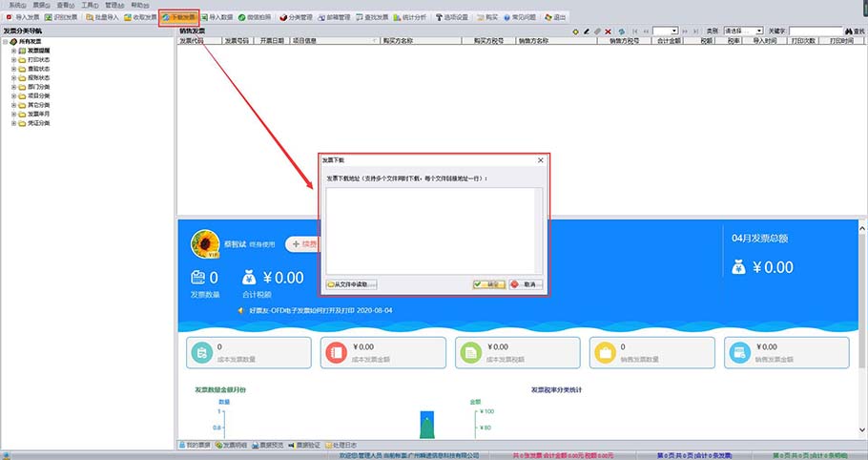The width and height of the screenshot is (868, 460).
Task: Open 票据 menu
Action: point(42,5)
